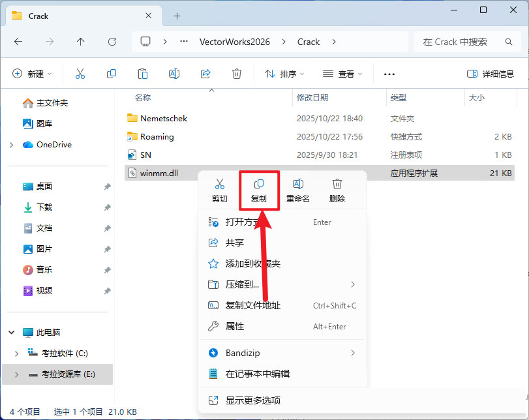This screenshot has width=529, height=420.
Task: Close the Crack tab
Action: (149, 16)
